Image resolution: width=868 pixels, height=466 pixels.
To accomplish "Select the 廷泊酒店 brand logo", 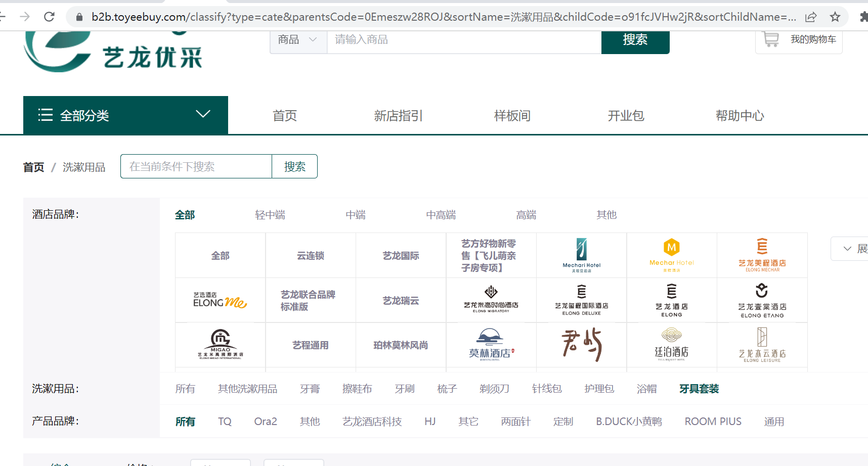I will click(672, 345).
